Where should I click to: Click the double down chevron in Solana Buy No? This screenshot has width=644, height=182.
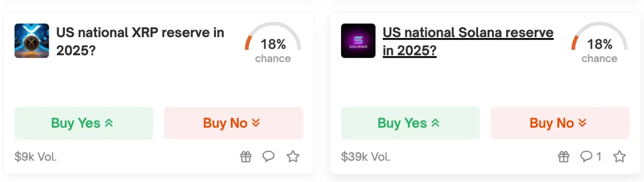[582, 123]
